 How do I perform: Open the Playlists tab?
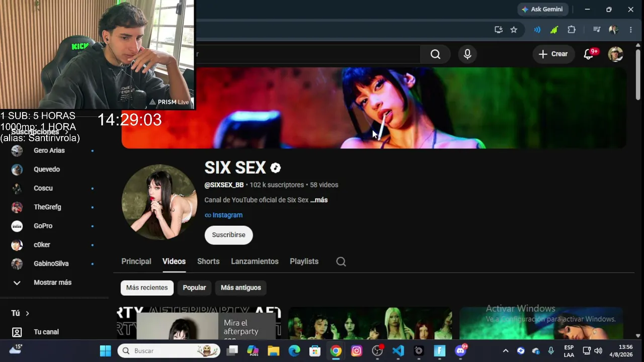point(304,261)
